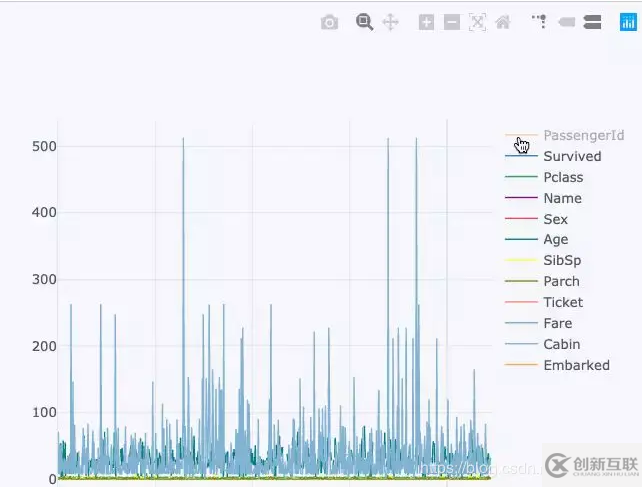Toggle spike lines icon
The height and width of the screenshot is (487, 642).
(x=540, y=22)
